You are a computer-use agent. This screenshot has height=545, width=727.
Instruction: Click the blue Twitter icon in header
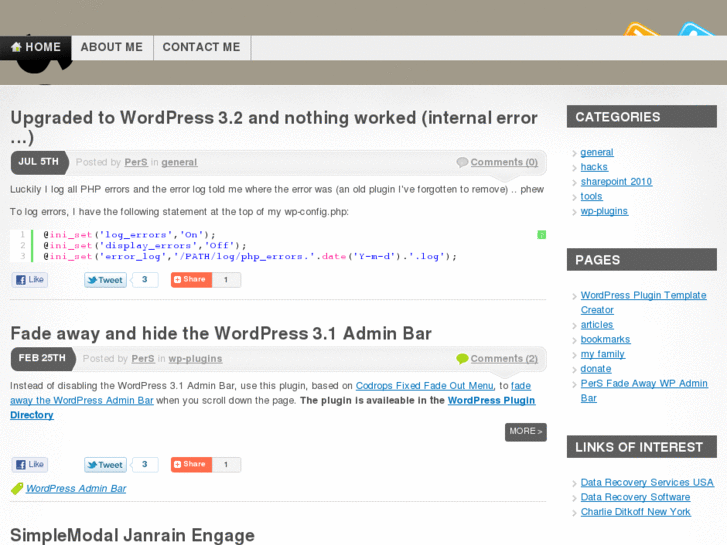click(697, 32)
